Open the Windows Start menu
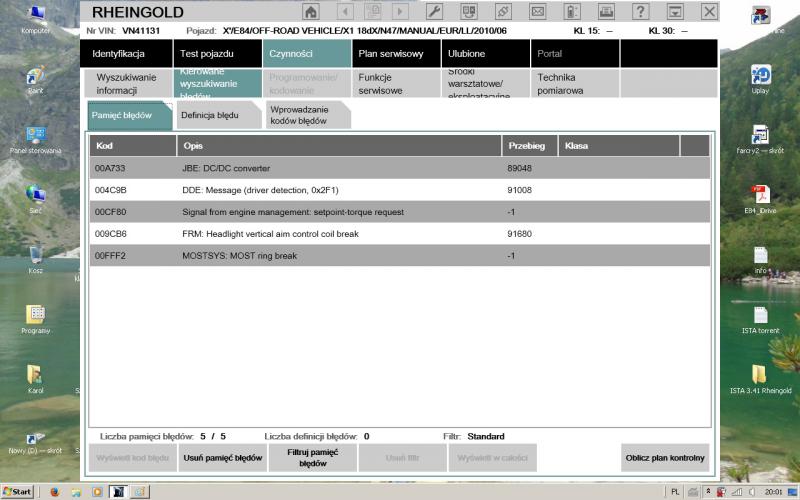800x500 pixels. point(17,491)
